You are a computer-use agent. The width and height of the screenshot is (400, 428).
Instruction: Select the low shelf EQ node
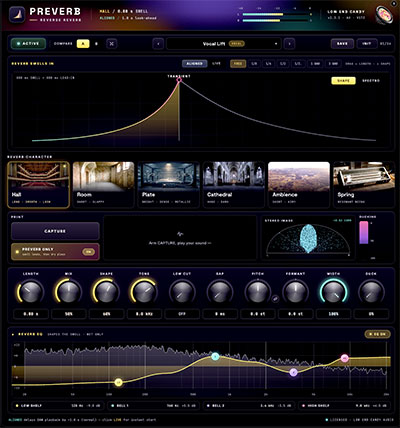tap(118, 382)
